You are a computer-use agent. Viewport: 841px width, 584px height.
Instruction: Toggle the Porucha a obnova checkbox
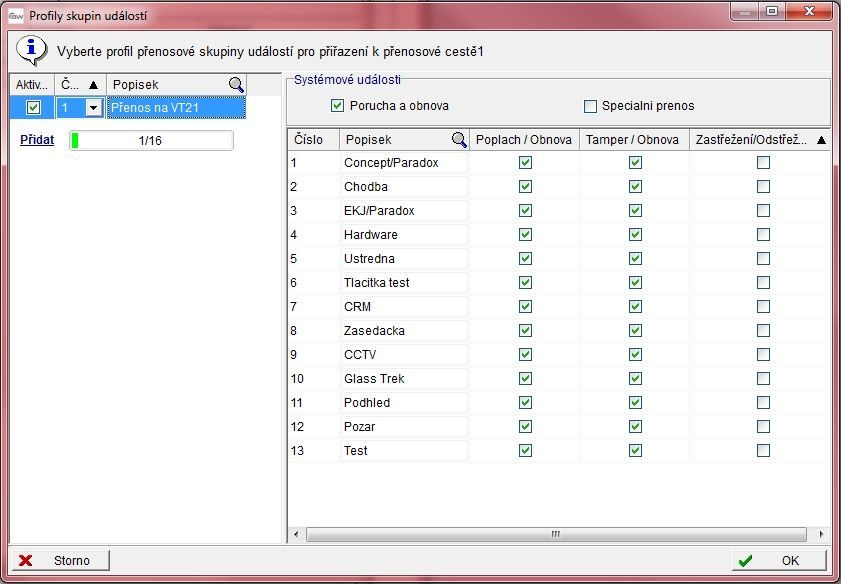click(338, 106)
